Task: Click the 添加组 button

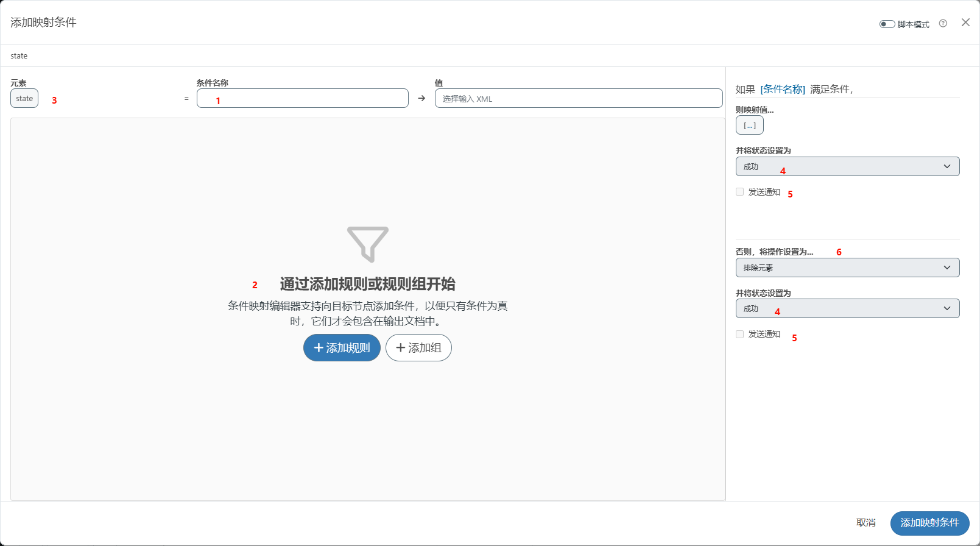Action: tap(418, 348)
